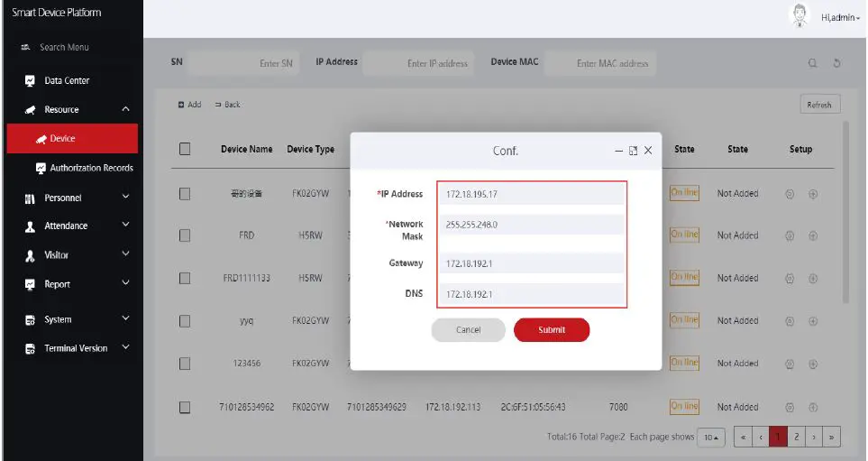Image resolution: width=868 pixels, height=461 pixels.
Task: Check the 710128534962 row checkbox
Action: click(185, 407)
